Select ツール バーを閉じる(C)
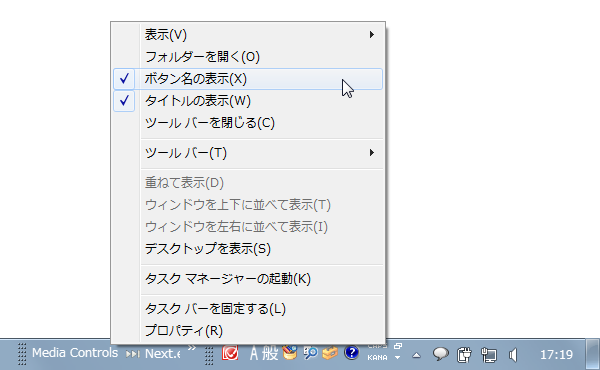 coord(248,123)
